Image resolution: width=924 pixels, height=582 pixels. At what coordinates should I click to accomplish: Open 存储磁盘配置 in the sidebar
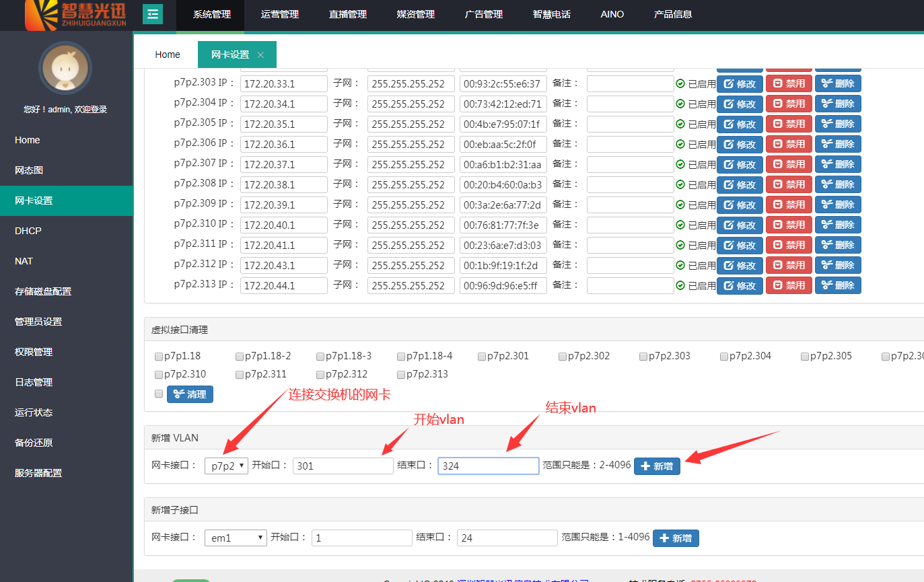[43, 291]
